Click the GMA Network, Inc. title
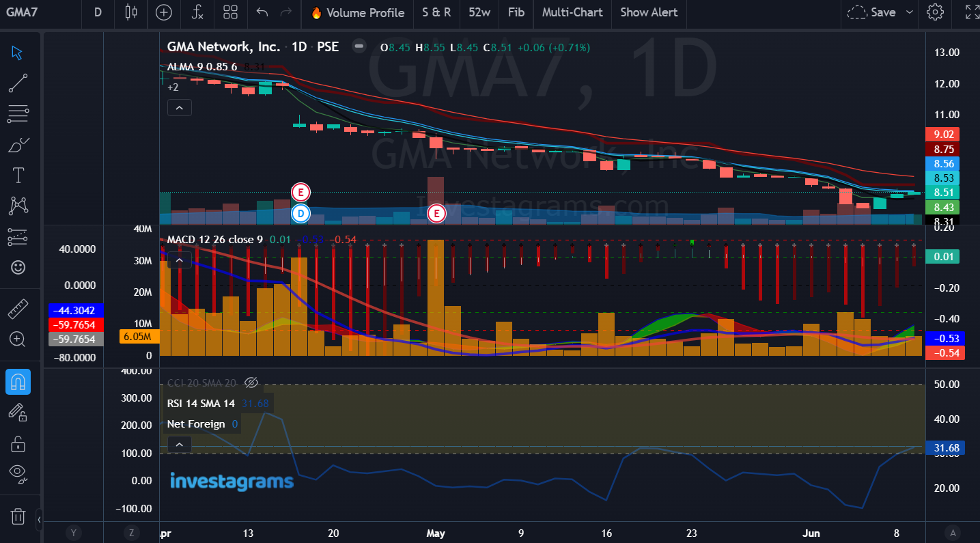The image size is (980, 543). coord(223,47)
